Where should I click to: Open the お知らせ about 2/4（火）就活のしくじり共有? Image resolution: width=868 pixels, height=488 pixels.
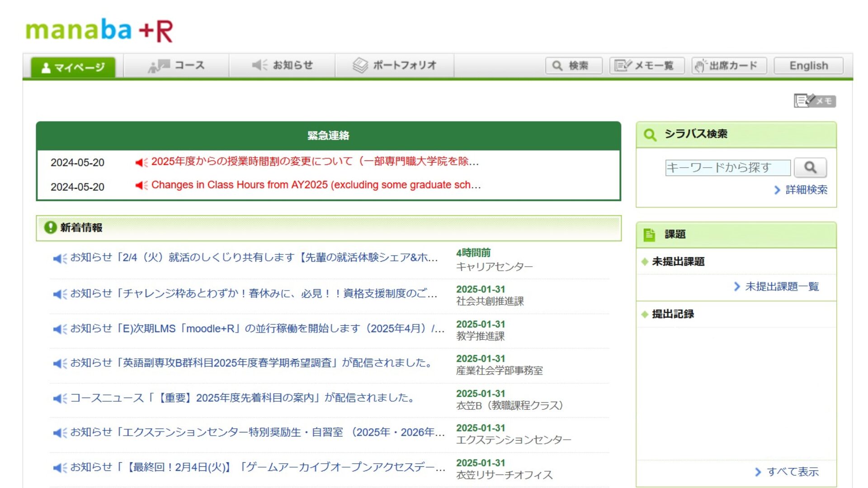254,258
